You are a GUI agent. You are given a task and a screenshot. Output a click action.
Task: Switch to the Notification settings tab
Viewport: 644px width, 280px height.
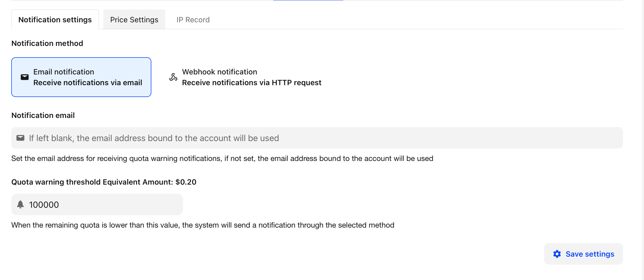click(55, 20)
